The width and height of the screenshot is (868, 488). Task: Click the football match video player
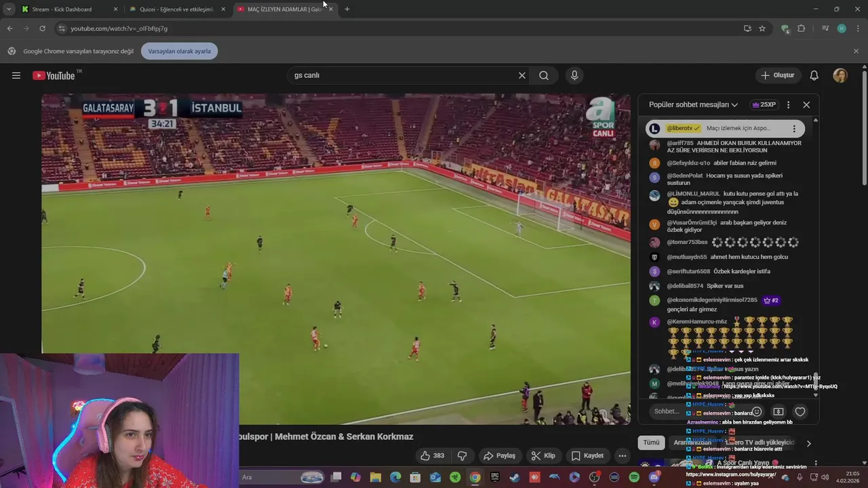click(x=336, y=259)
